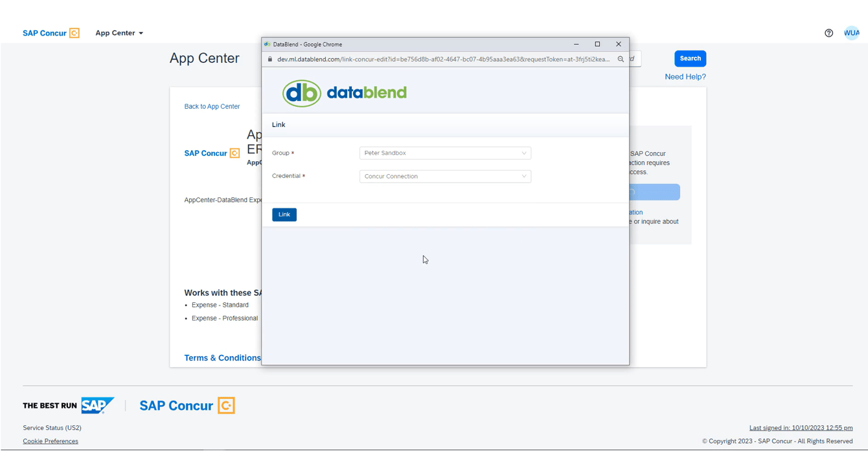Open the Credential dropdown showing Concur Connection
The height and width of the screenshot is (457, 868).
445,176
